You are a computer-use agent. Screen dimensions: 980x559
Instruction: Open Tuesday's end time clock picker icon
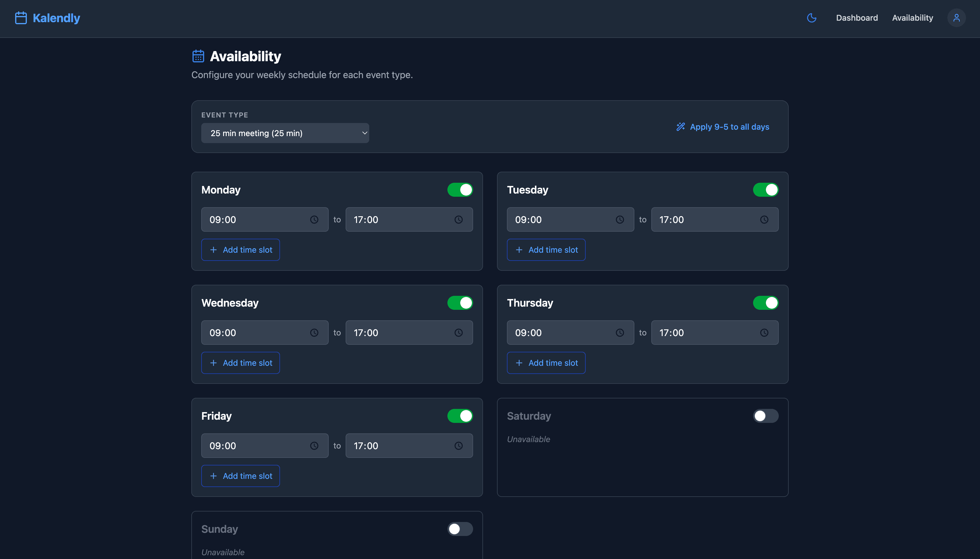click(x=764, y=220)
